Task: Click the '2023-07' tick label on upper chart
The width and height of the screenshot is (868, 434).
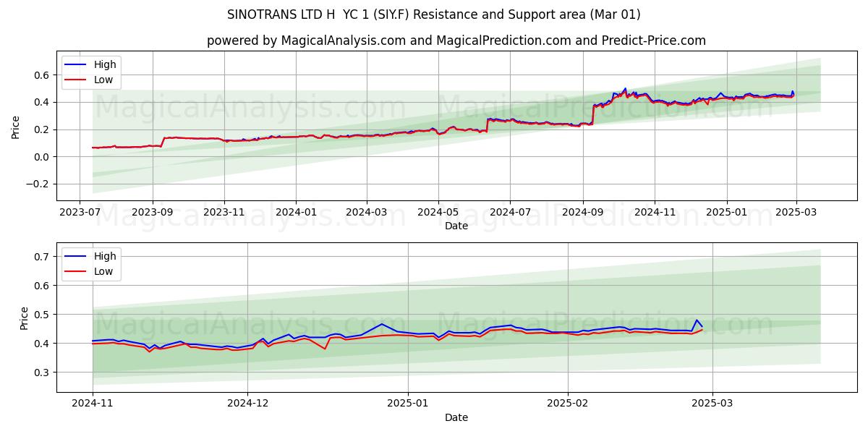Action: [x=80, y=212]
